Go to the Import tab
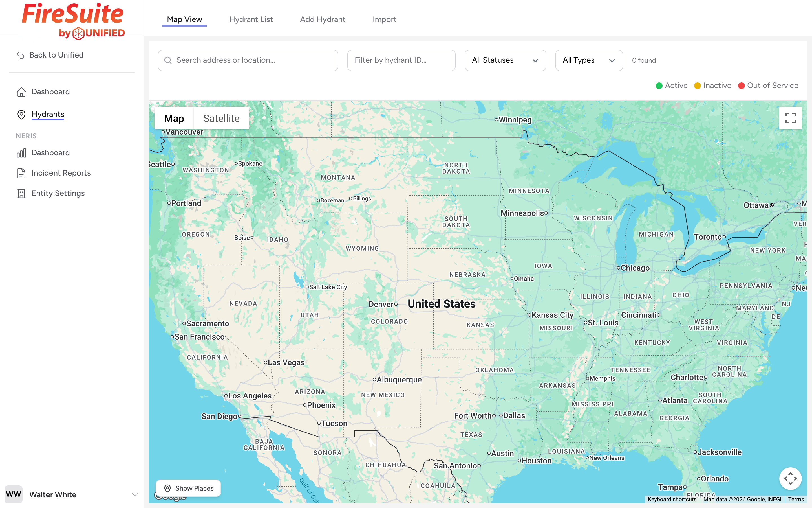 (384, 19)
